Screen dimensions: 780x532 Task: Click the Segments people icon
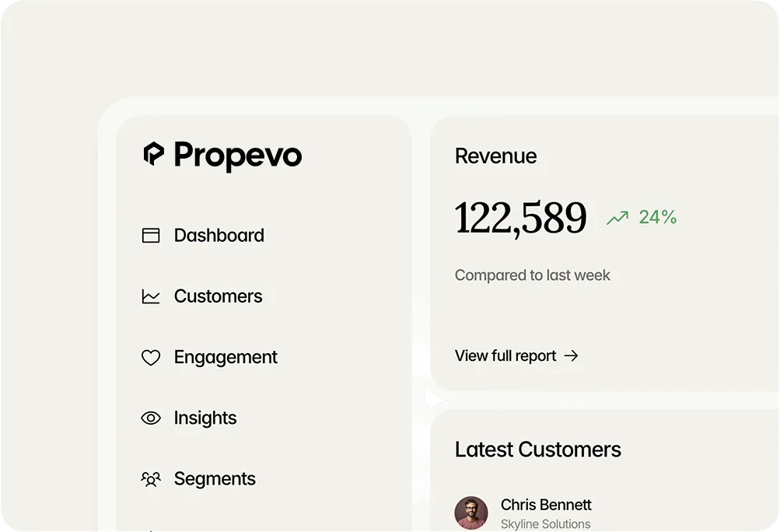coord(151,478)
